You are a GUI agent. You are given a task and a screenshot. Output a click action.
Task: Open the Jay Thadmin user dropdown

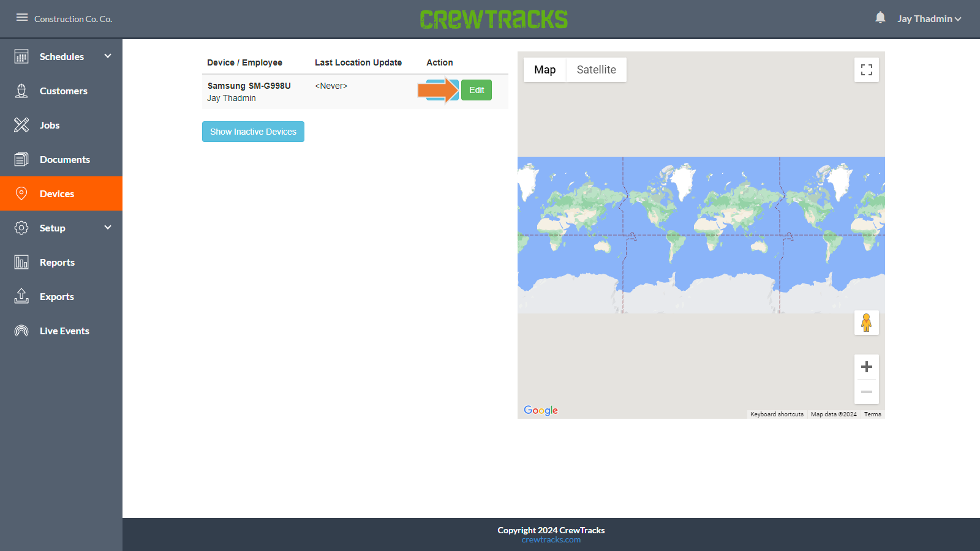point(929,19)
